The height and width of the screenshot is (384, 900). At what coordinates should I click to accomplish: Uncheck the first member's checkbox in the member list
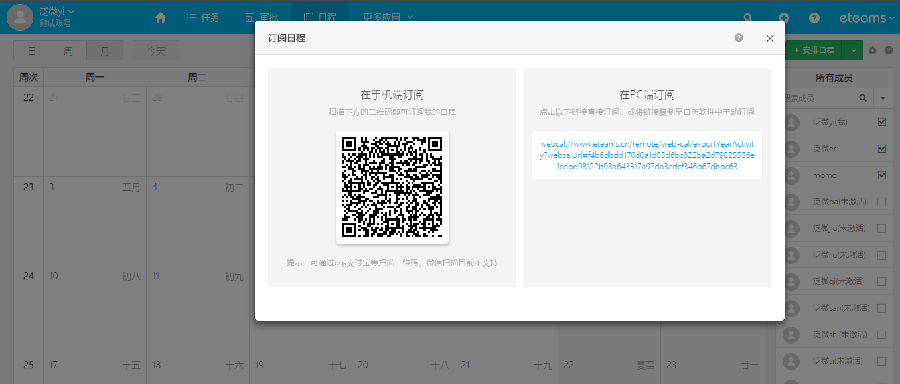(x=882, y=122)
